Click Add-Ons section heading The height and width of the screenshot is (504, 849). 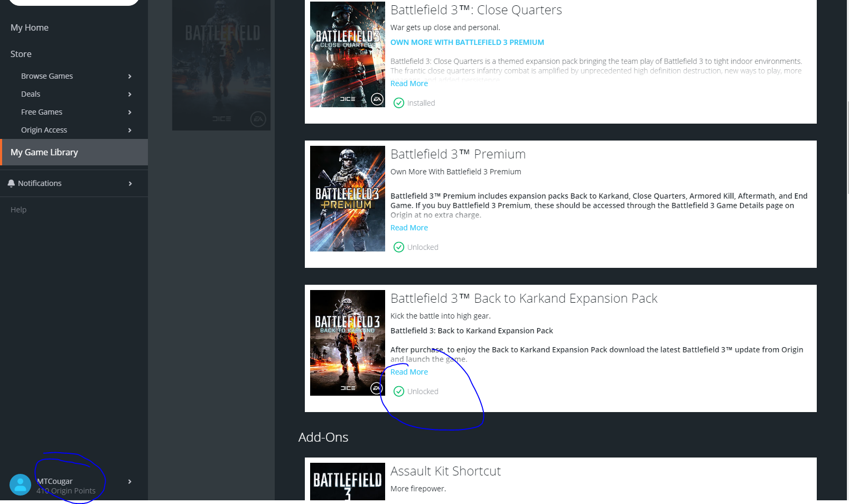tap(323, 437)
